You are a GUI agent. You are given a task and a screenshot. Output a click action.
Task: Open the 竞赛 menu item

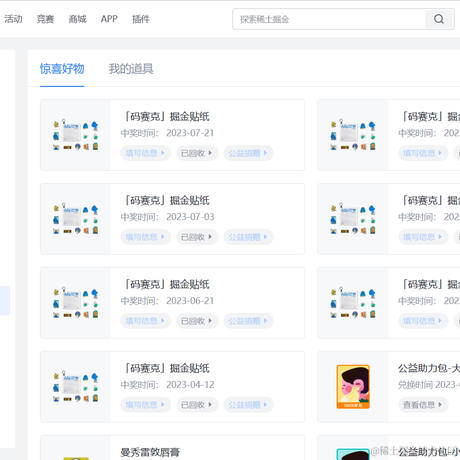45,19
